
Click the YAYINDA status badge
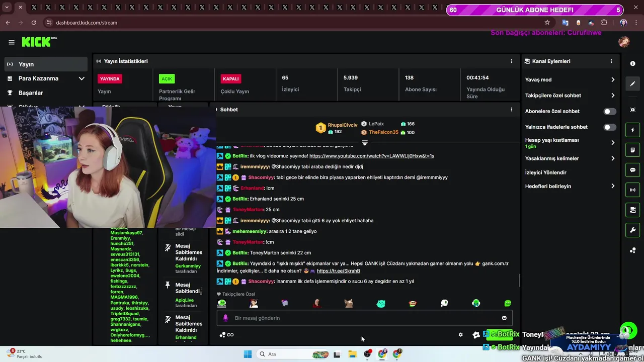[110, 79]
